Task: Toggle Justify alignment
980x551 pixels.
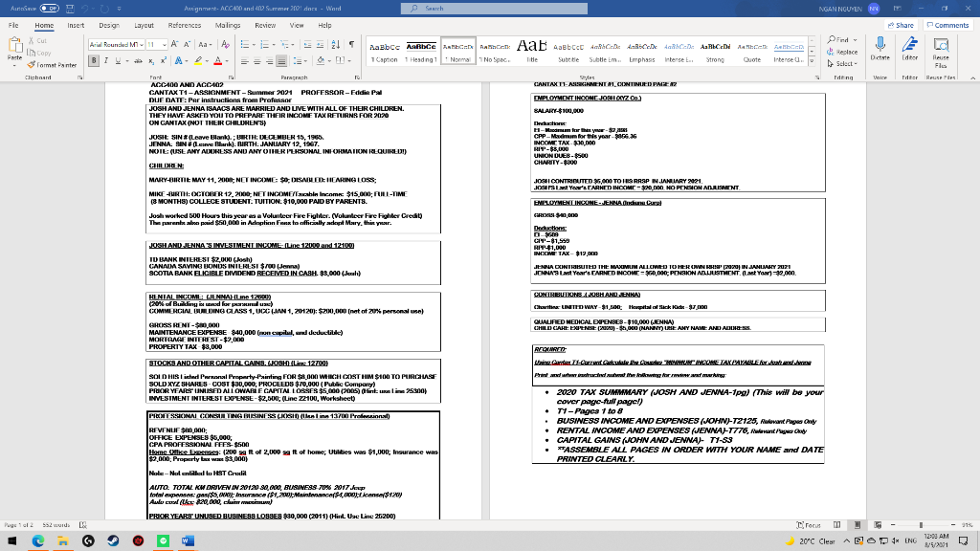Action: (x=282, y=60)
